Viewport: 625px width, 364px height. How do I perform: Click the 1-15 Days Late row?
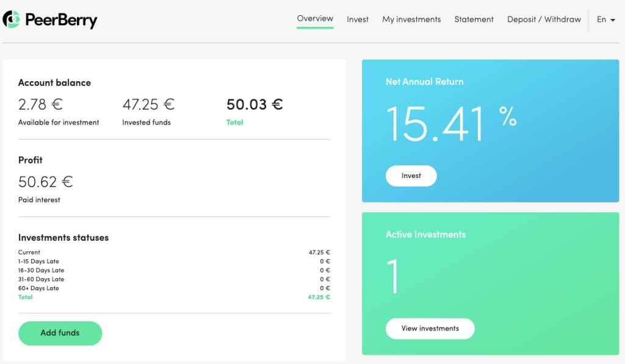pos(174,261)
